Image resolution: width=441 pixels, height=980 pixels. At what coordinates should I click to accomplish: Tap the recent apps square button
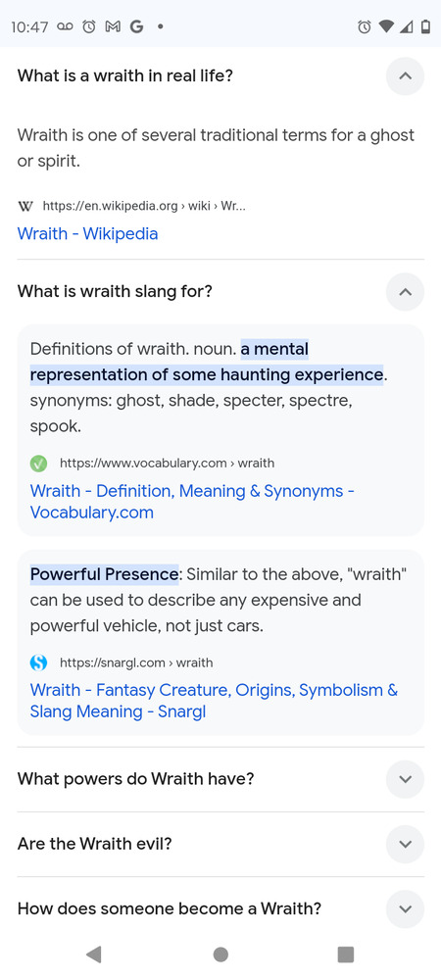pyautogui.click(x=345, y=954)
